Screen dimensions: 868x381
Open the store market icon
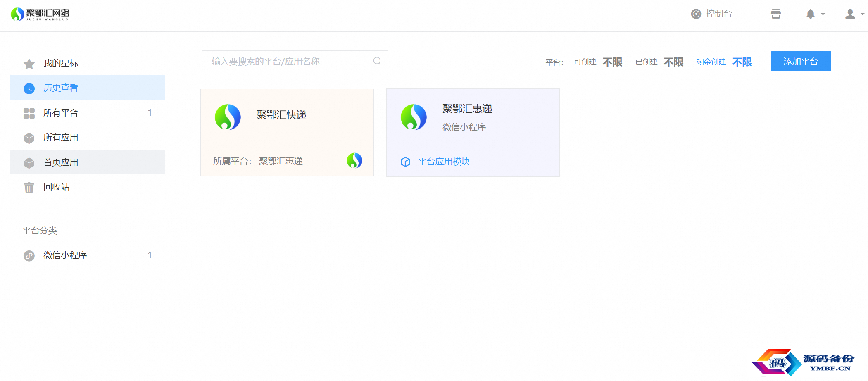tap(776, 14)
